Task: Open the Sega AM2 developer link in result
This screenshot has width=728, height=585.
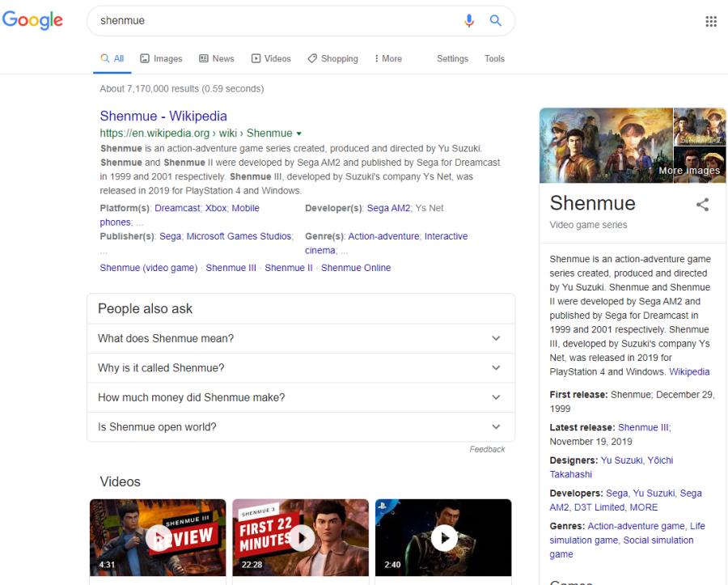Action: [388, 209]
